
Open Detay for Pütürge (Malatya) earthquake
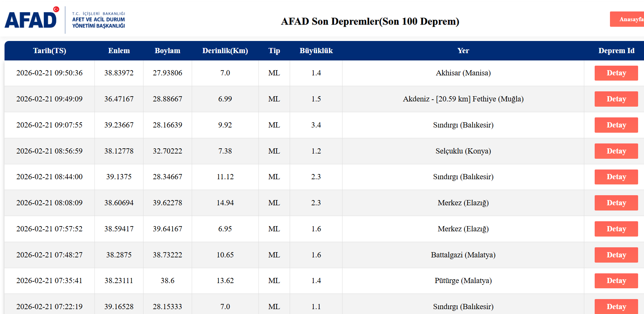click(616, 281)
